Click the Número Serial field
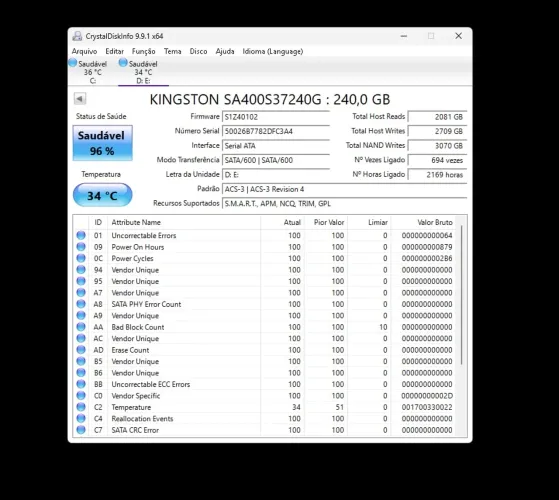 (276, 131)
